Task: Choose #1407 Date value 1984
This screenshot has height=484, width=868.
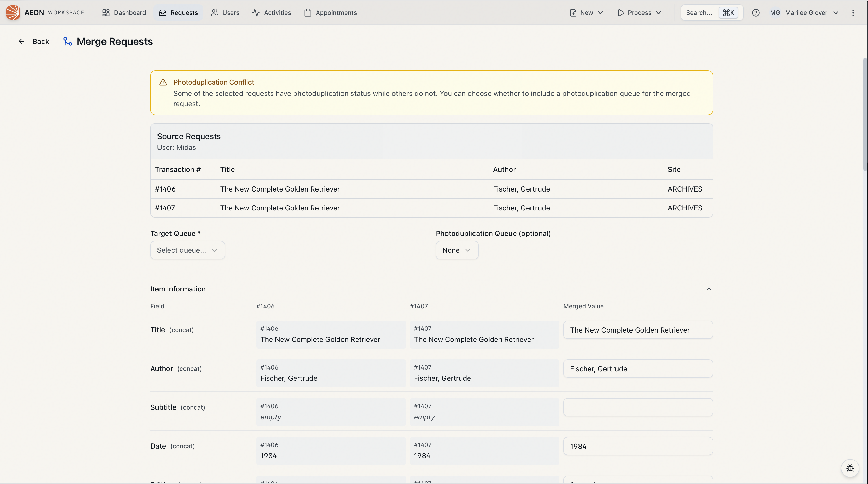Action: pyautogui.click(x=484, y=451)
